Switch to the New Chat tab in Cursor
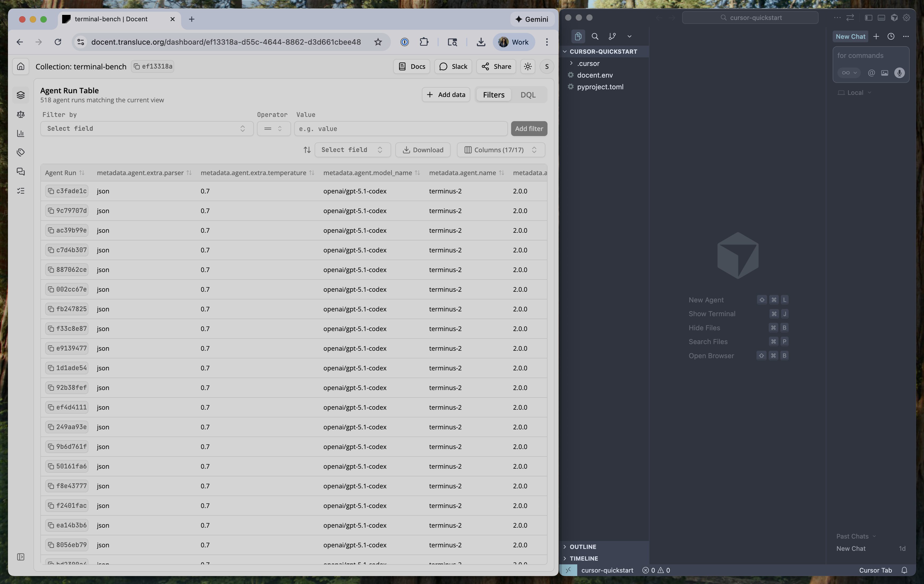 850,36
